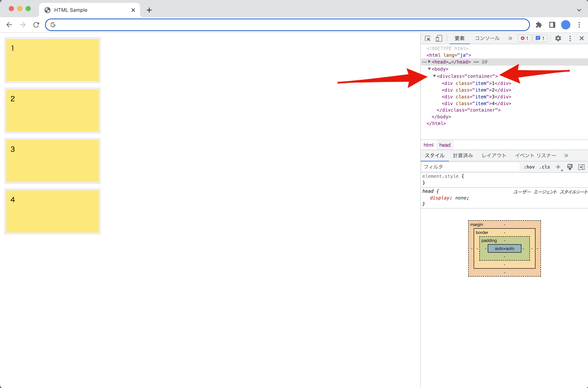Image resolution: width=588 pixels, height=388 pixels.
Task: Switch to the 計算済み tab
Action: coord(463,155)
